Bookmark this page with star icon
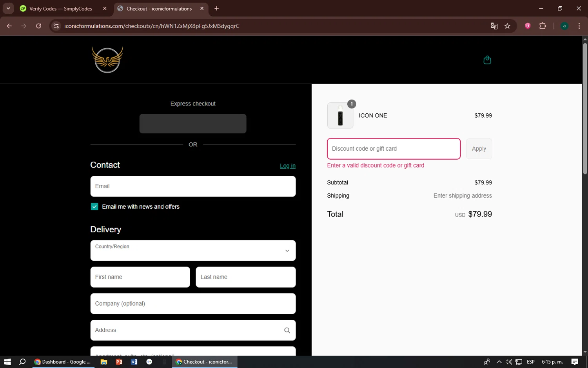This screenshot has height=368, width=588. (507, 26)
